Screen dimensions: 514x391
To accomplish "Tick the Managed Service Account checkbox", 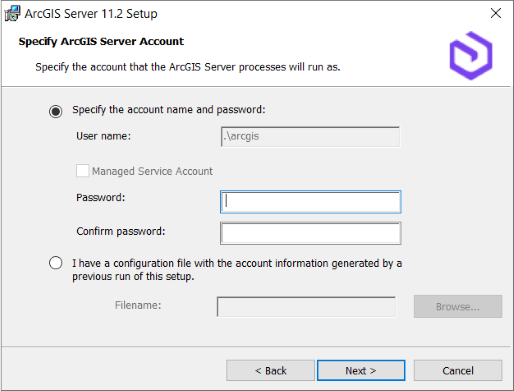I will 82,171.
